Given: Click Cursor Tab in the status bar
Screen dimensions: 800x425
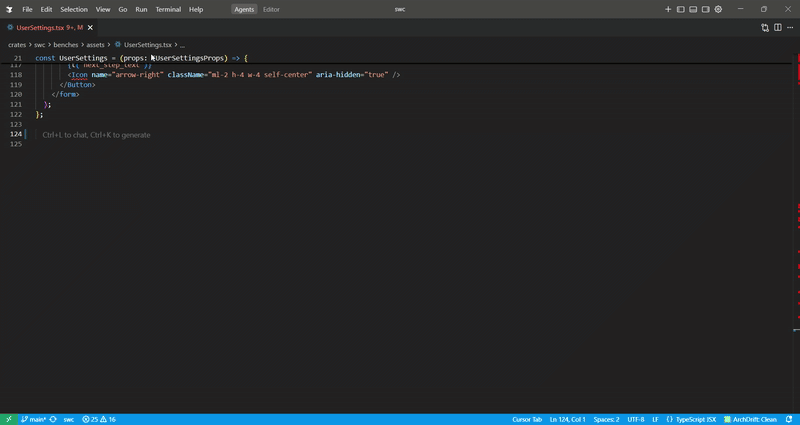Looking at the screenshot, I should point(527,419).
